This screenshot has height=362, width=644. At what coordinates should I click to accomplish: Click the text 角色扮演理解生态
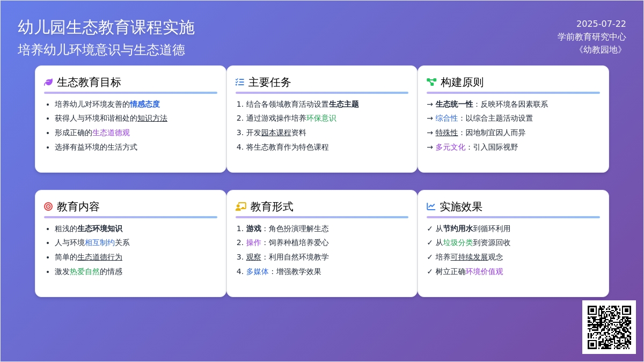tap(299, 228)
